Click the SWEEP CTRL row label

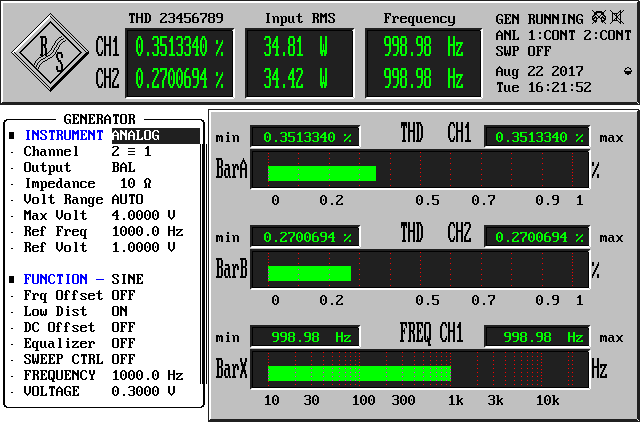coord(63,359)
